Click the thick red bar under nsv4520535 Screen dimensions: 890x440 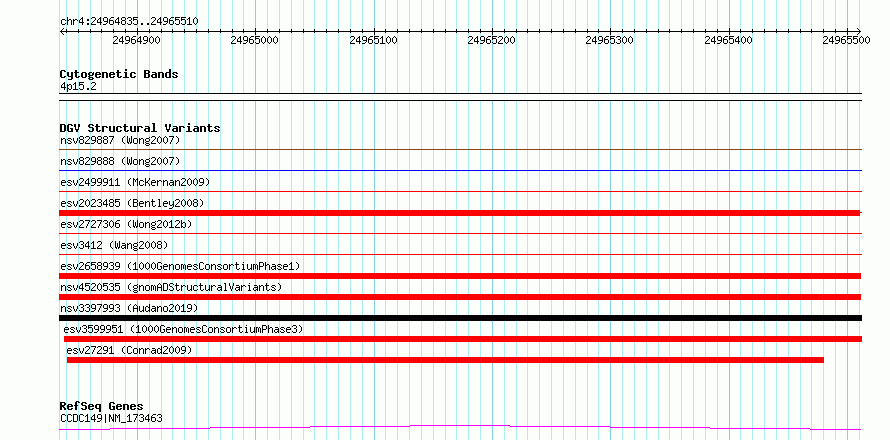[x=460, y=297]
